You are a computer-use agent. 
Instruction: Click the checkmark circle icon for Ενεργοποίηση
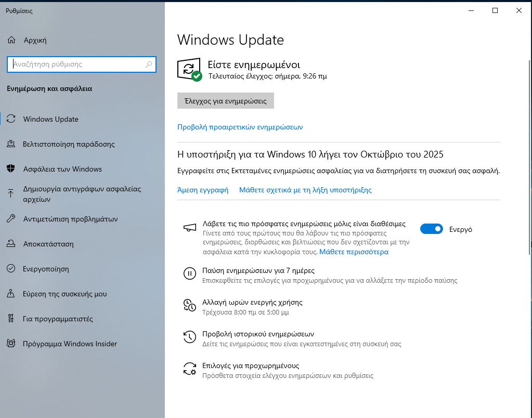[11, 268]
